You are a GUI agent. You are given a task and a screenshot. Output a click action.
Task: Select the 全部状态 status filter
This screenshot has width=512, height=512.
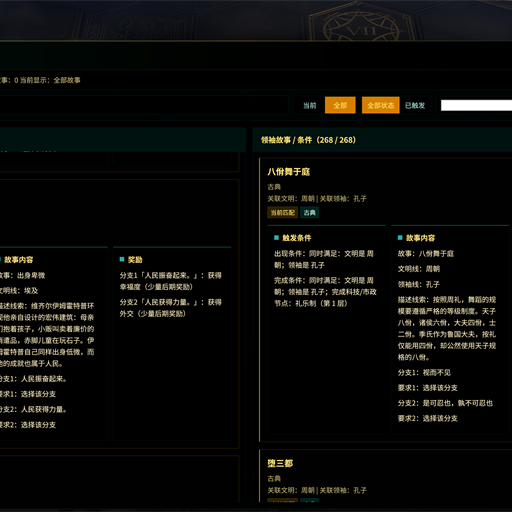tap(381, 105)
